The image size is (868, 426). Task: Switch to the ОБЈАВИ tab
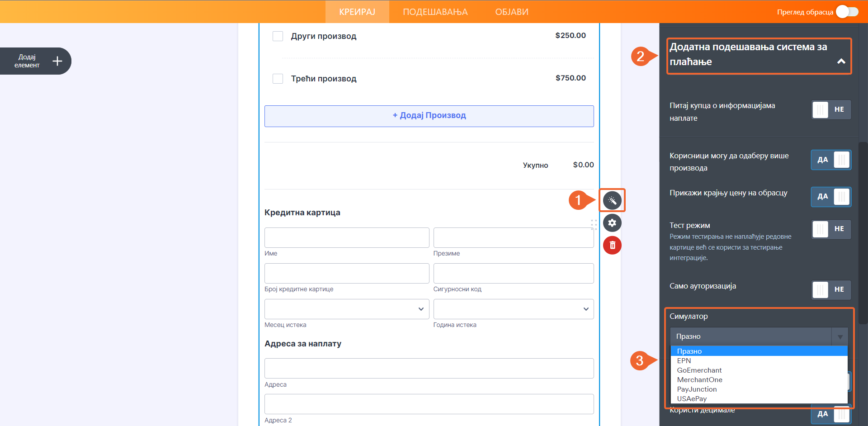512,12
